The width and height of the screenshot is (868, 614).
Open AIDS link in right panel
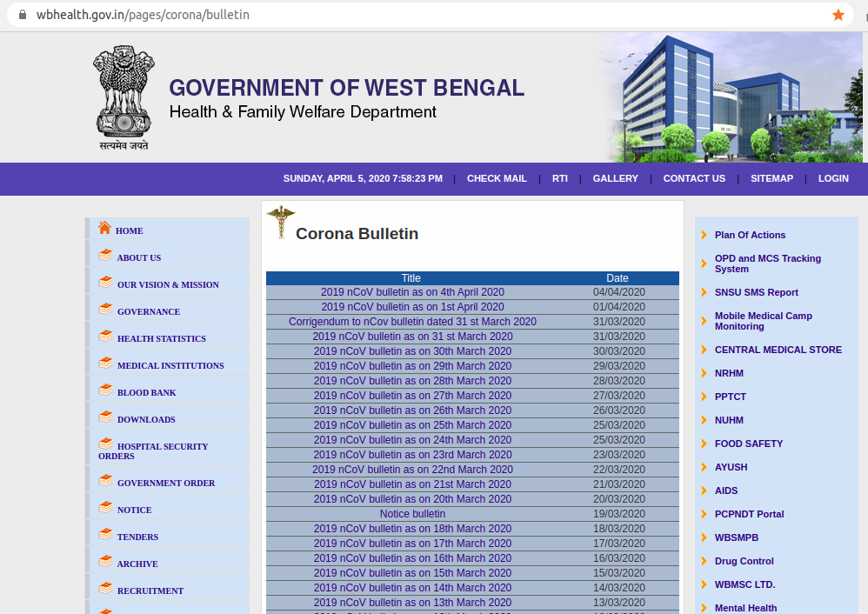pos(725,491)
